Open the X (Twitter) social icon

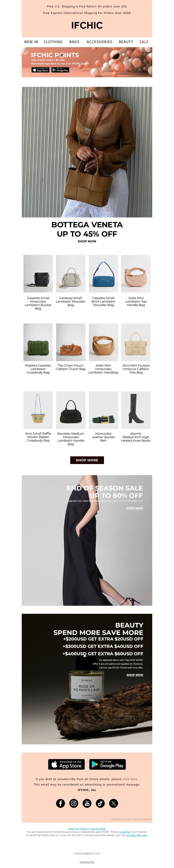(x=113, y=803)
